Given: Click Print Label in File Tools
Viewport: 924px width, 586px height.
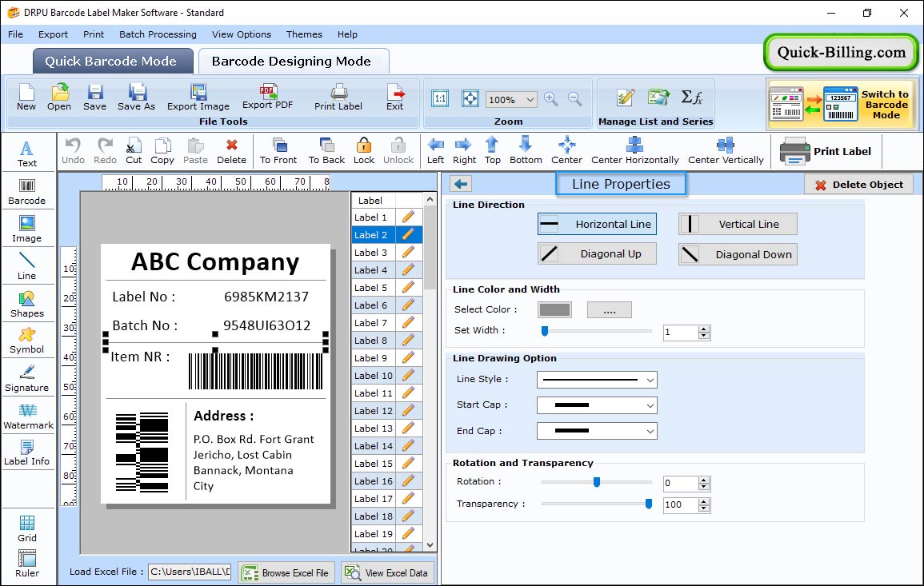Looking at the screenshot, I should (x=338, y=98).
